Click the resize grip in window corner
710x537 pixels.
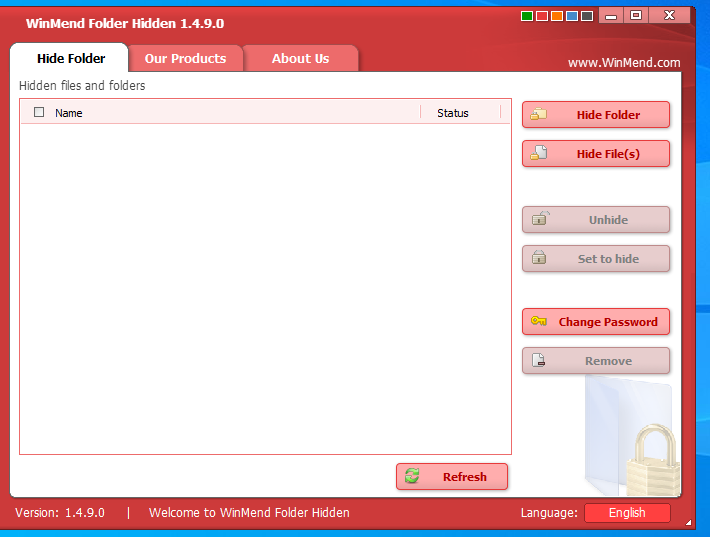pos(689,522)
